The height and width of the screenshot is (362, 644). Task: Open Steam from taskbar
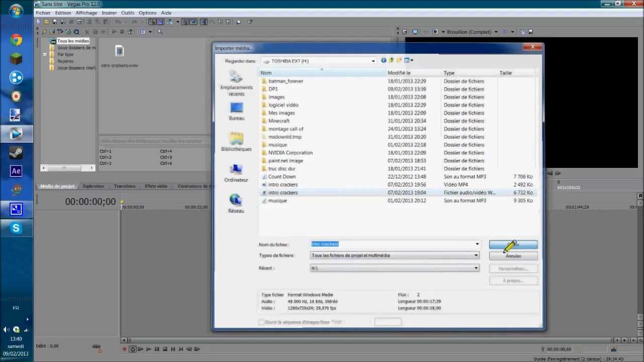(x=16, y=152)
